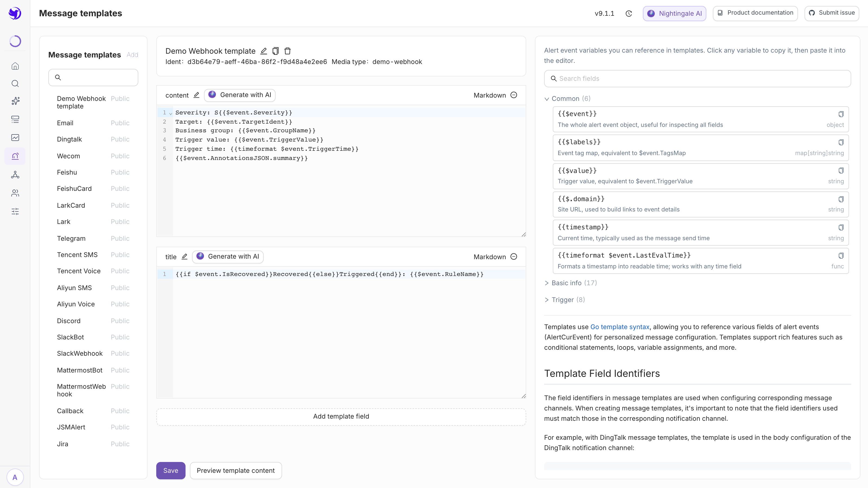Edit the Demo Webhook template name
Image resolution: width=868 pixels, height=488 pixels.
(264, 51)
